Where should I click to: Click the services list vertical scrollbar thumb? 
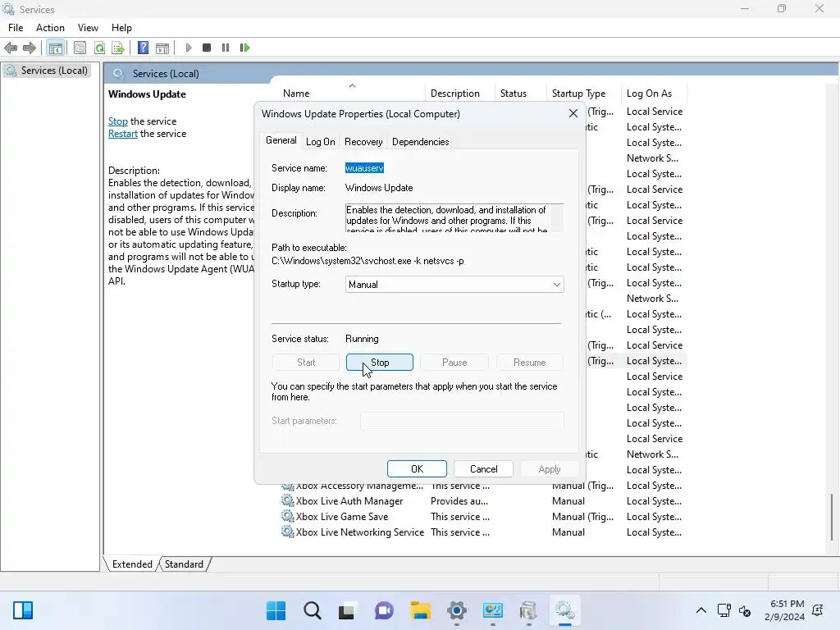click(833, 517)
